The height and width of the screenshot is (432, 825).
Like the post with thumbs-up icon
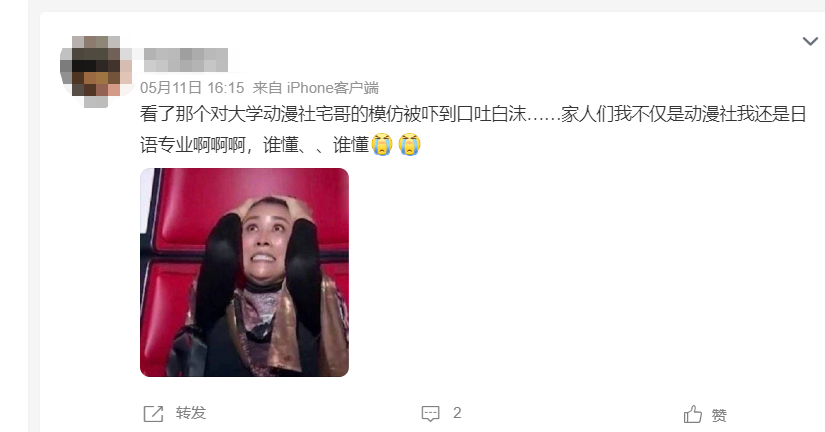693,414
